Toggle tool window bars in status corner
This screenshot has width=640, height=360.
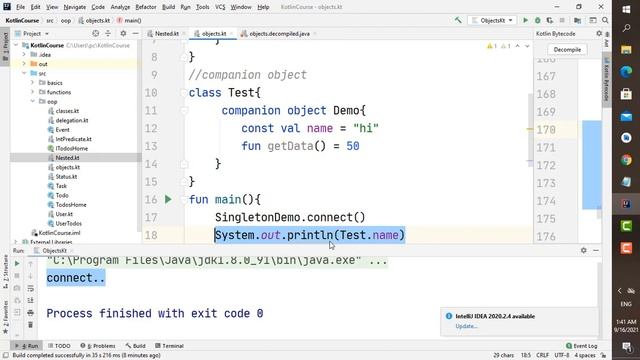(6, 356)
